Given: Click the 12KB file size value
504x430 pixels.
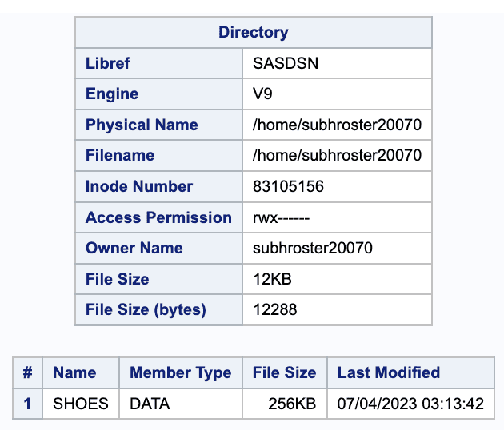Looking at the screenshot, I should click(x=270, y=279).
